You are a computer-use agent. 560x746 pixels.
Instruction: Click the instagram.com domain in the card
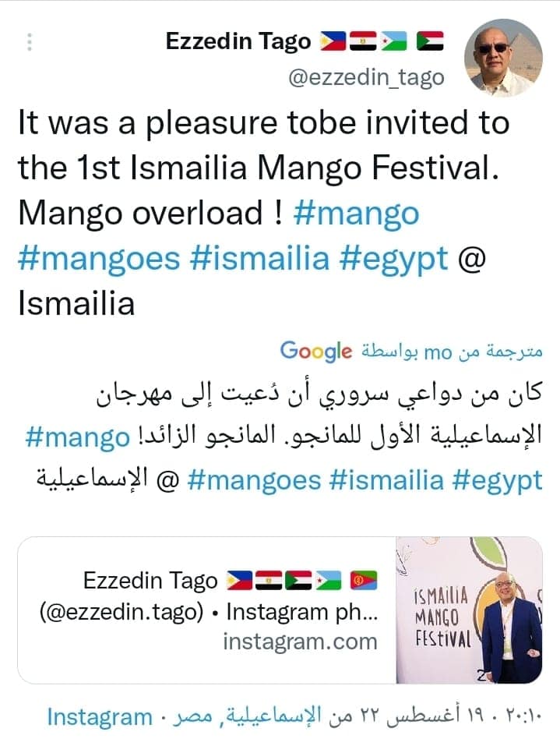pos(300,642)
